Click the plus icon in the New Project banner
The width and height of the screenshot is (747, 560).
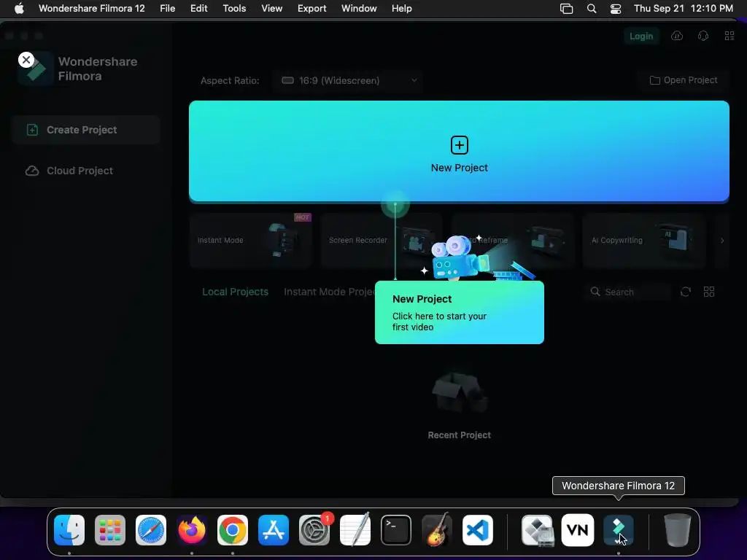tap(460, 145)
